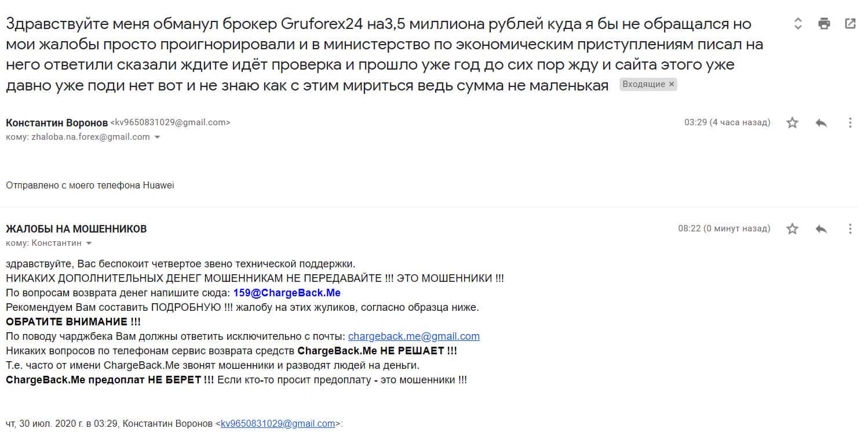Click the 03:29 (4 часа назад) timestamp
Screen dimensions: 868x432
click(x=727, y=123)
